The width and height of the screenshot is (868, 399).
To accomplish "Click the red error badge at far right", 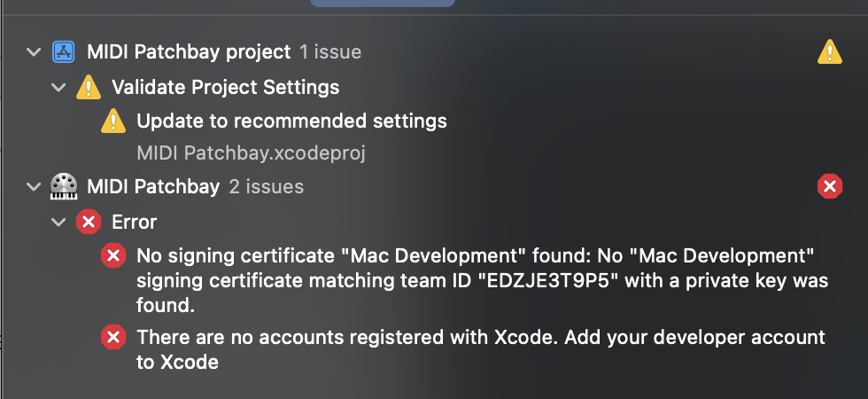I will [x=829, y=186].
